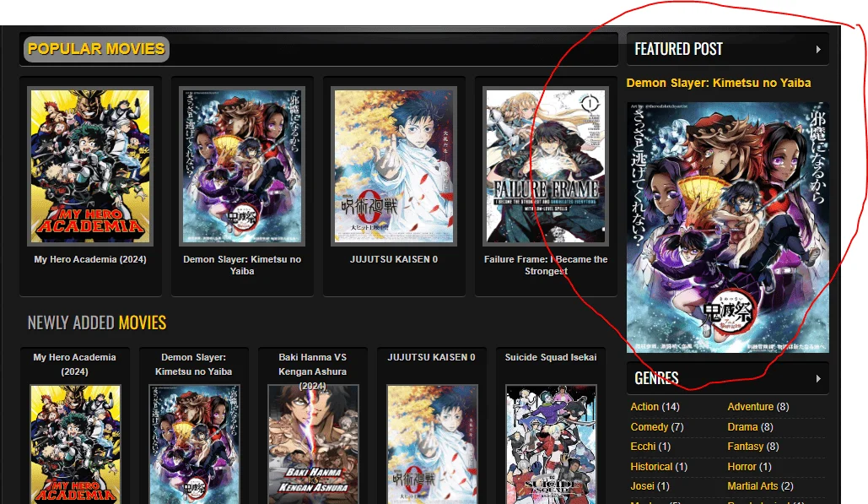The height and width of the screenshot is (504, 868).
Task: Open Jujutsu Kaisen 0 poster in Newly Added
Action: [x=433, y=444]
